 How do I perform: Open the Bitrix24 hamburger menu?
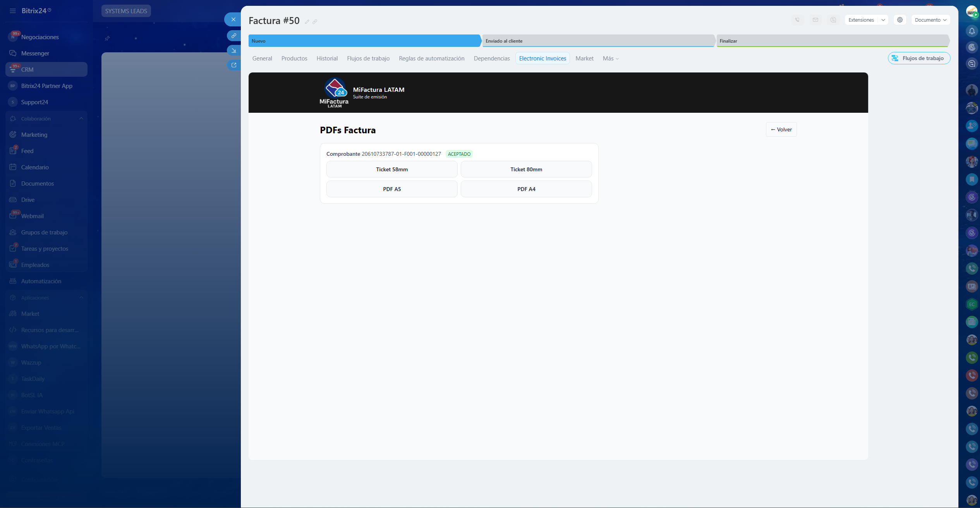(x=13, y=11)
